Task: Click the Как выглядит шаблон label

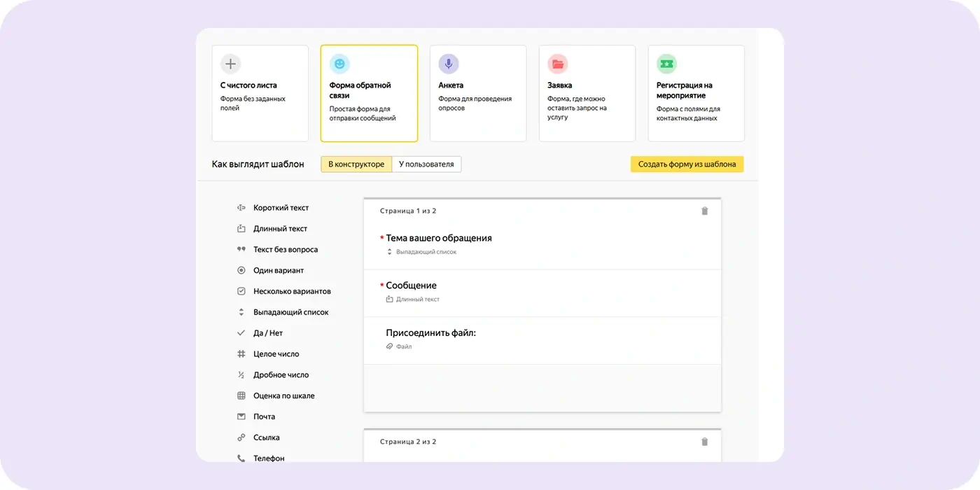Action: [258, 164]
